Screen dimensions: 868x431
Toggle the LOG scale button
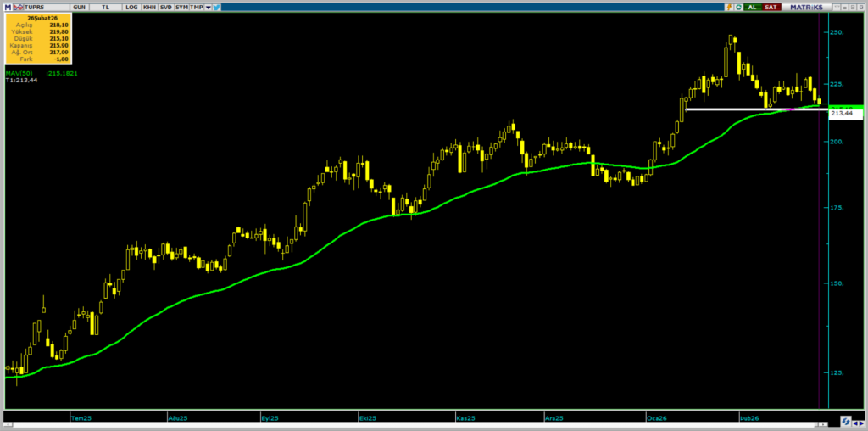pos(131,7)
